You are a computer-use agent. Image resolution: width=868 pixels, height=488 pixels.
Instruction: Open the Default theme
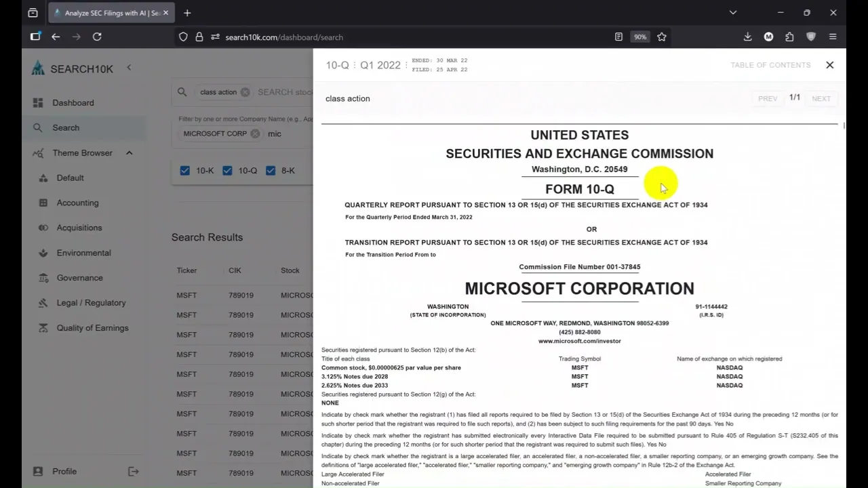[70, 178]
